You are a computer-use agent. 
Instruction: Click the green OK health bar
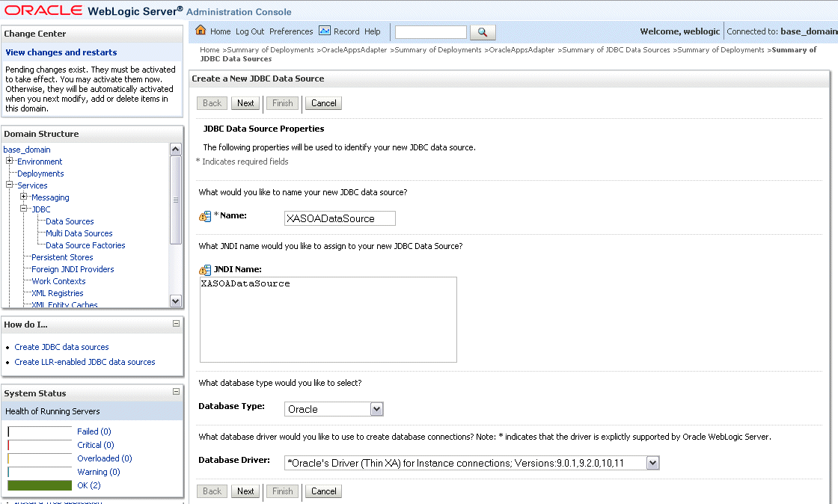(40, 485)
